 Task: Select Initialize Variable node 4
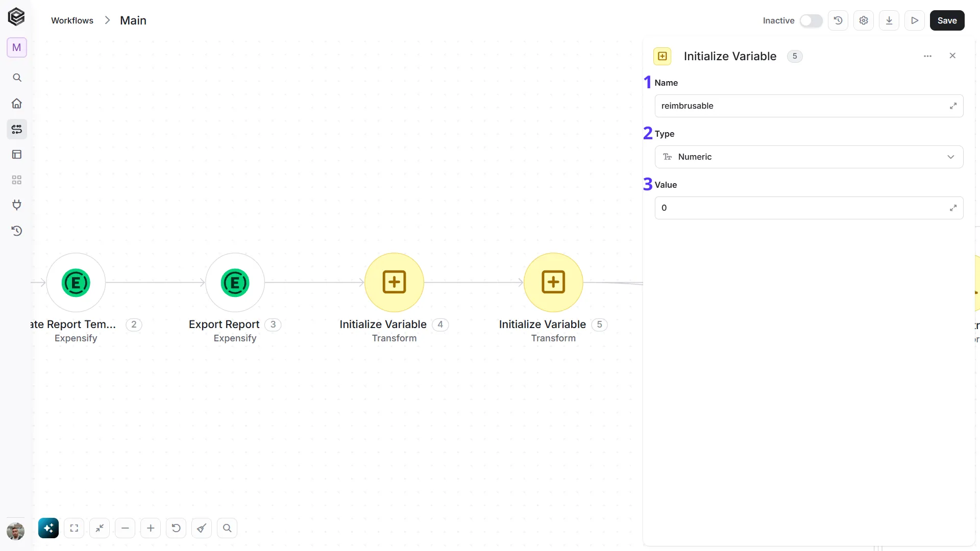coord(395,282)
